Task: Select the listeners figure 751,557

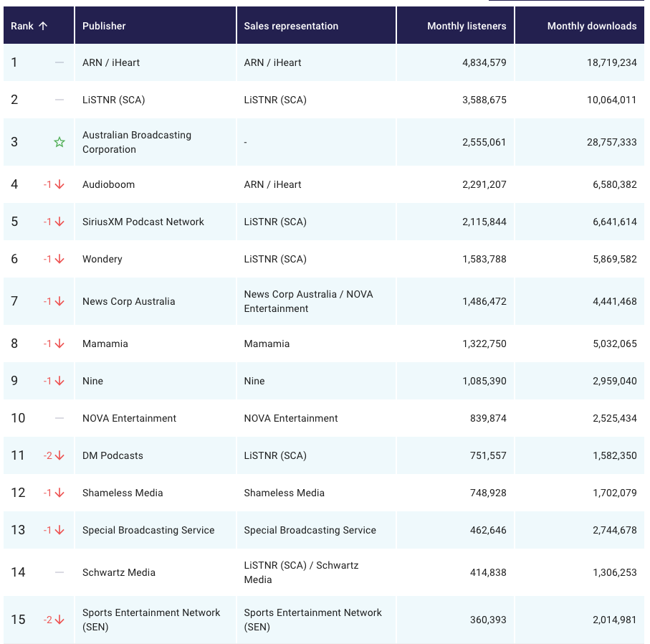Action: [x=488, y=456]
